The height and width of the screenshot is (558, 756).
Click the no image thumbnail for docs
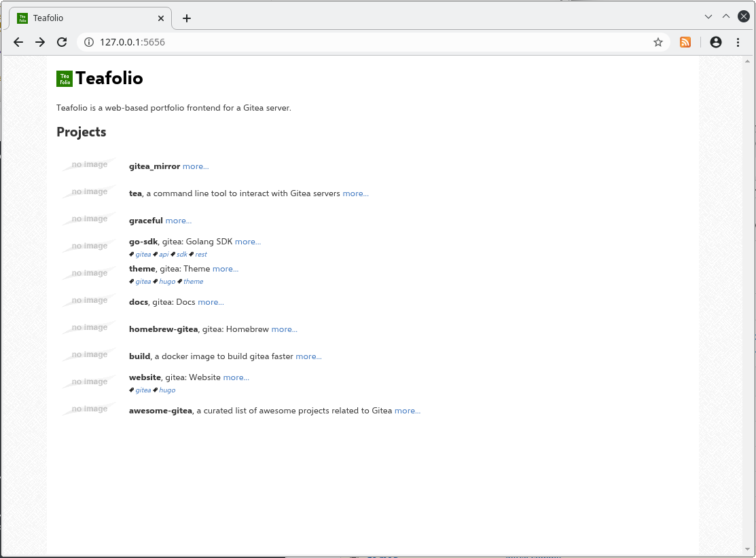point(90,301)
